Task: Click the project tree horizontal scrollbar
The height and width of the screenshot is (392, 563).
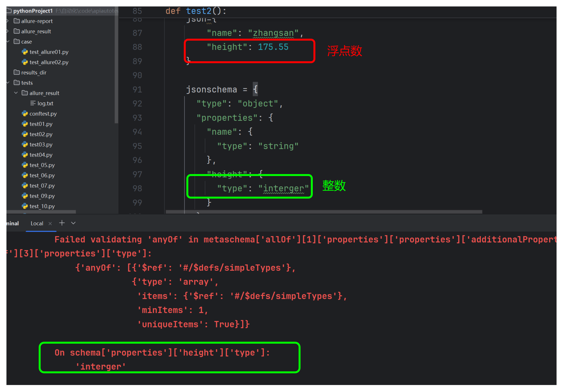Action: coord(41,212)
